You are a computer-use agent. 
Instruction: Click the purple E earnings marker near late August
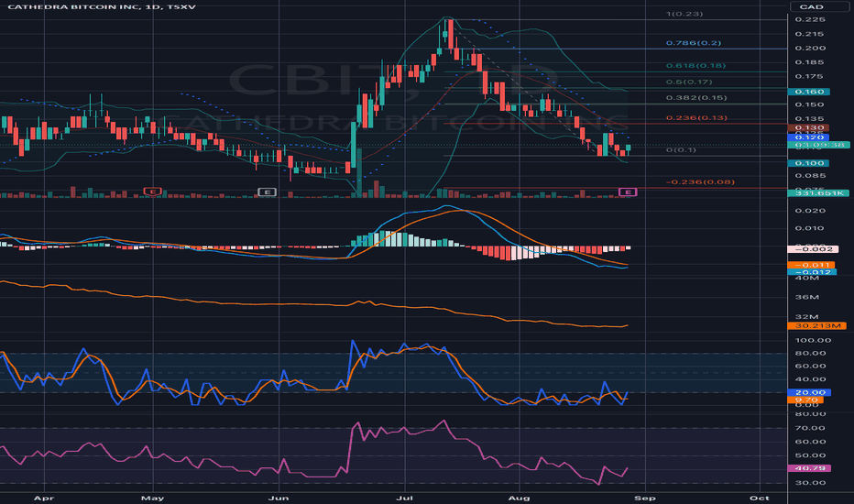[x=628, y=192]
